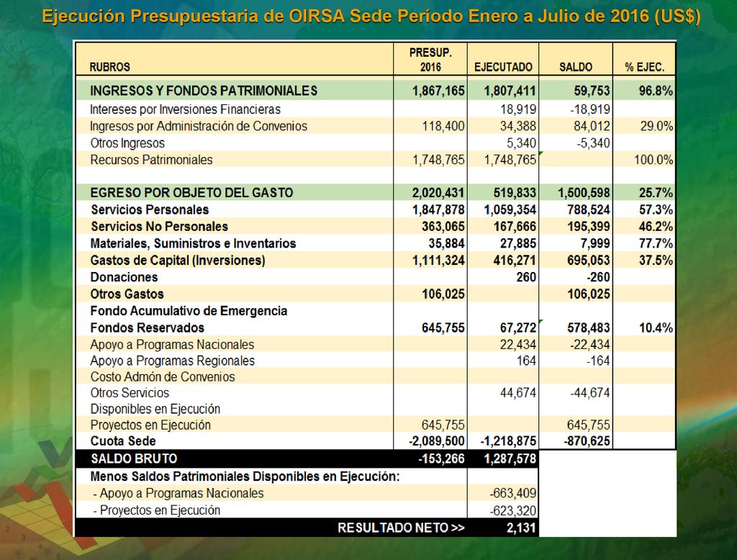Viewport: 737px width, 560px height.
Task: Click the -5,340 saldo cell
Action: [x=593, y=143]
